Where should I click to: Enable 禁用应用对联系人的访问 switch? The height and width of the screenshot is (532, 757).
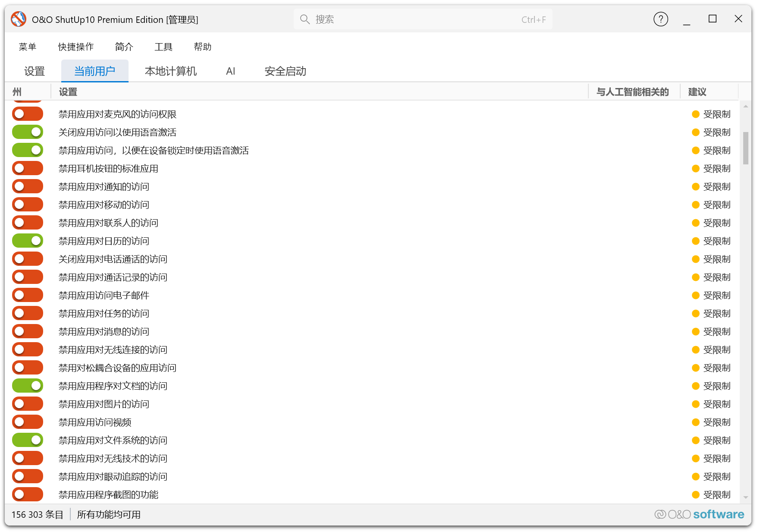(x=28, y=223)
